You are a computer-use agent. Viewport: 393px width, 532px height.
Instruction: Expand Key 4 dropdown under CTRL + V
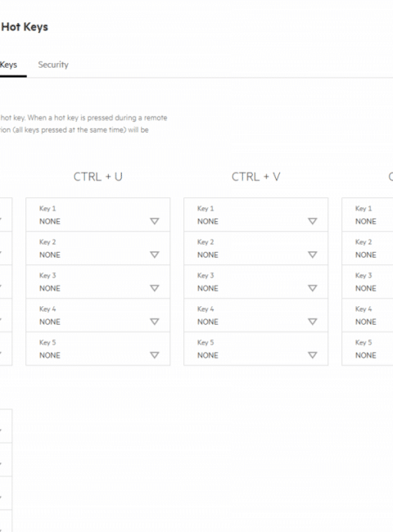[x=256, y=315]
